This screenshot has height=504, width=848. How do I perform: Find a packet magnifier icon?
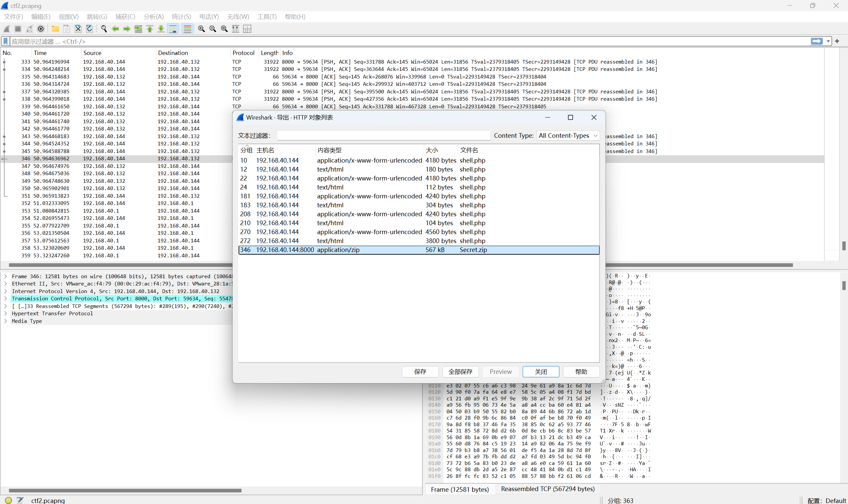tap(104, 29)
